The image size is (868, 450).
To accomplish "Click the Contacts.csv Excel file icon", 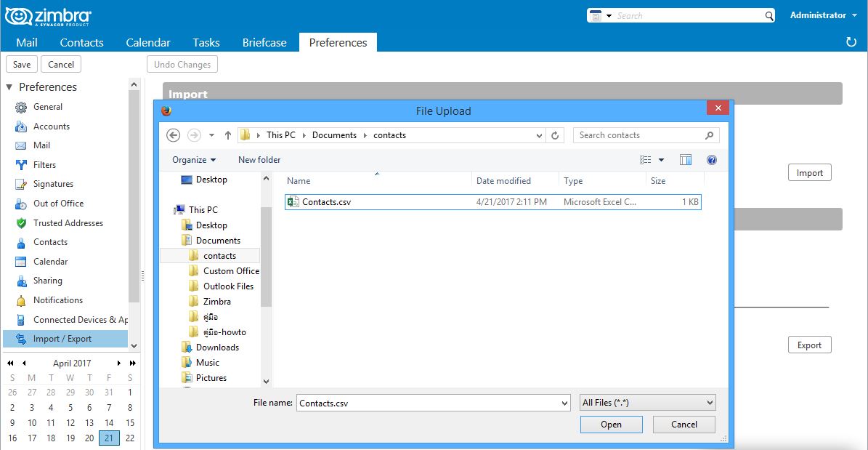I will (293, 202).
